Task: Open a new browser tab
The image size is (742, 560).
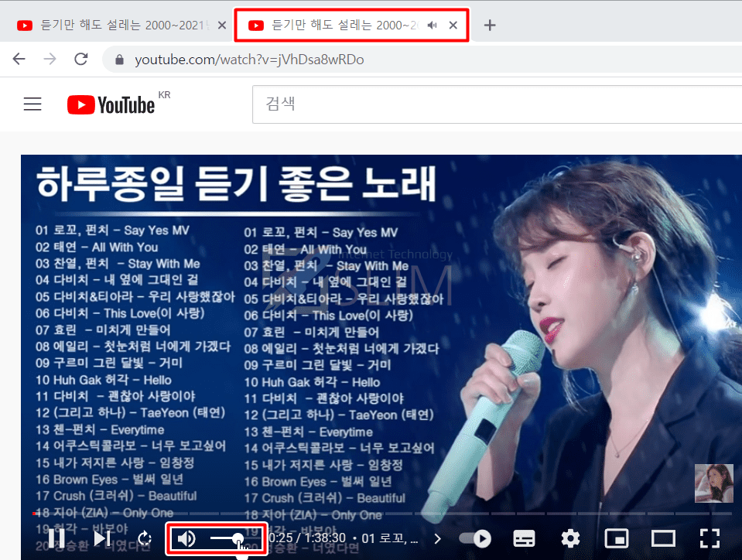Action: coord(490,25)
